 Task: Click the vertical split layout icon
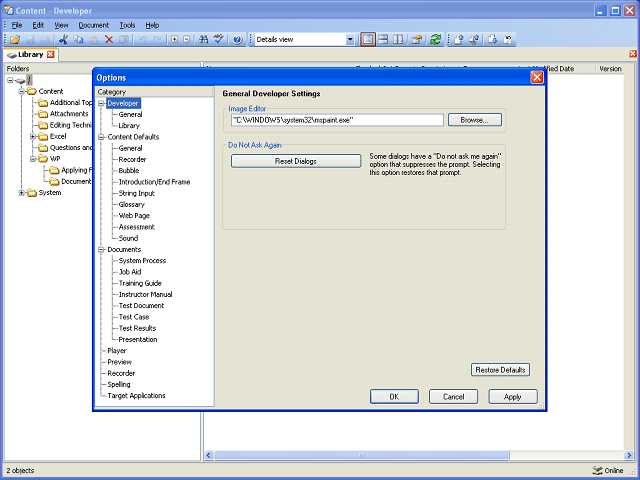pyautogui.click(x=398, y=40)
